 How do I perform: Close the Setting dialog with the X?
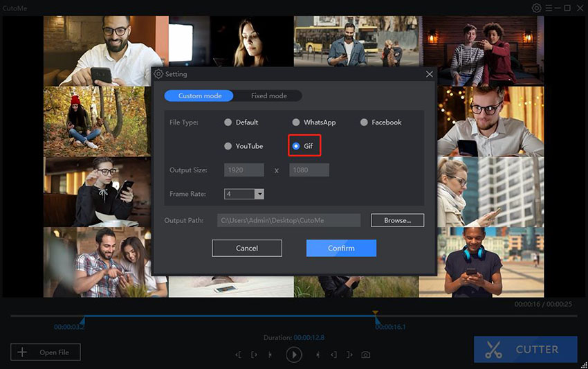[x=430, y=74]
